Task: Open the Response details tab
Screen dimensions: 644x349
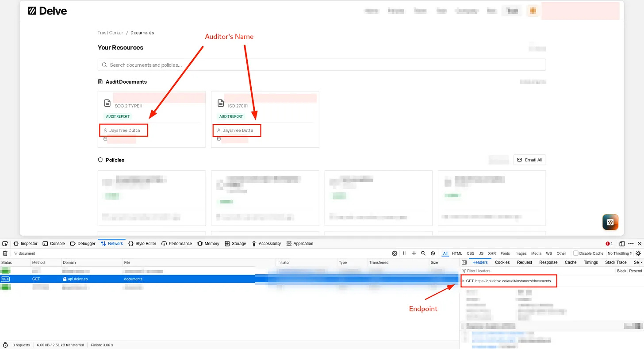Action: [x=548, y=262]
